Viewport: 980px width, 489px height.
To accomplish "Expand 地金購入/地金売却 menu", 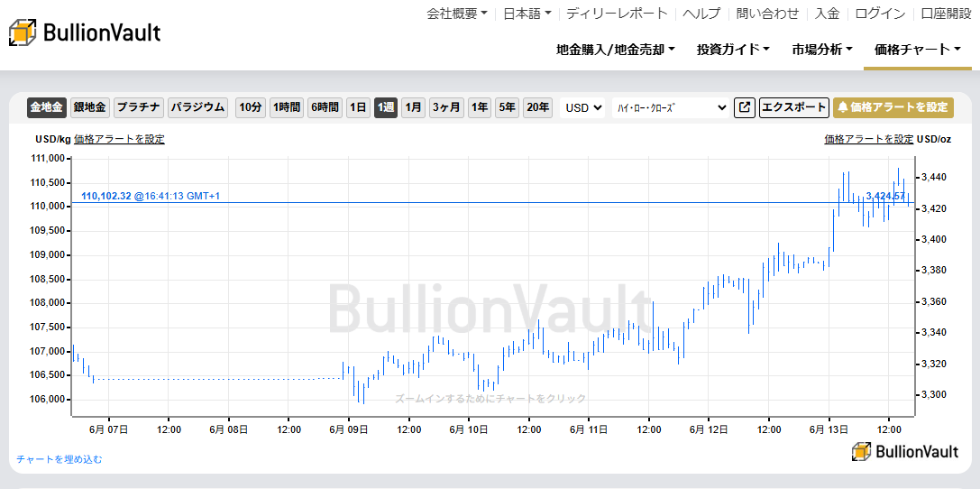I will pyautogui.click(x=616, y=50).
